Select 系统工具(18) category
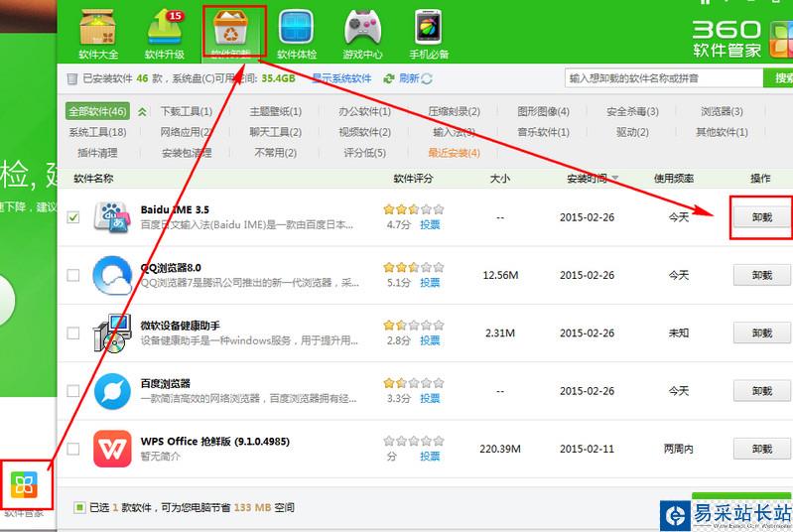 coord(97,132)
